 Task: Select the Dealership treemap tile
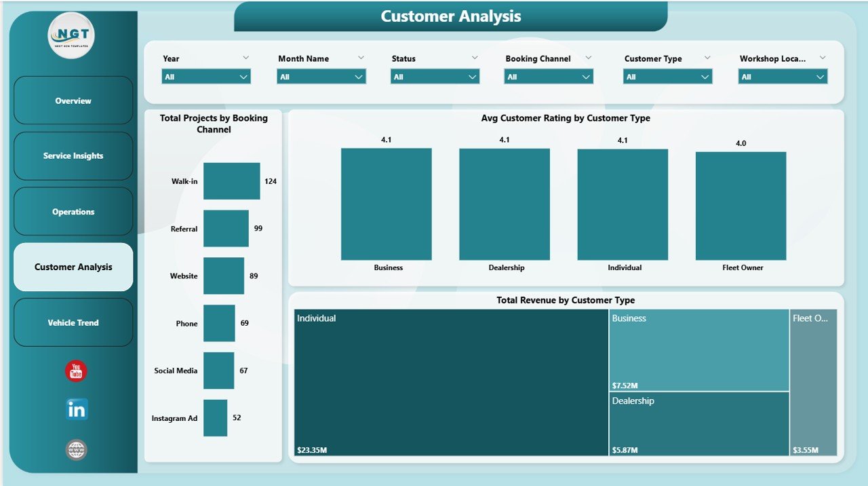pos(699,424)
